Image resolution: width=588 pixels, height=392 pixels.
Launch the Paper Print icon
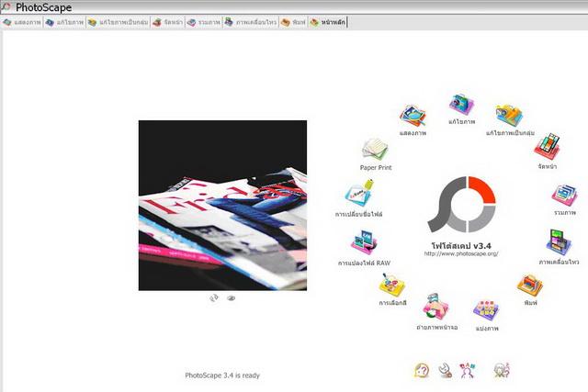[x=375, y=150]
